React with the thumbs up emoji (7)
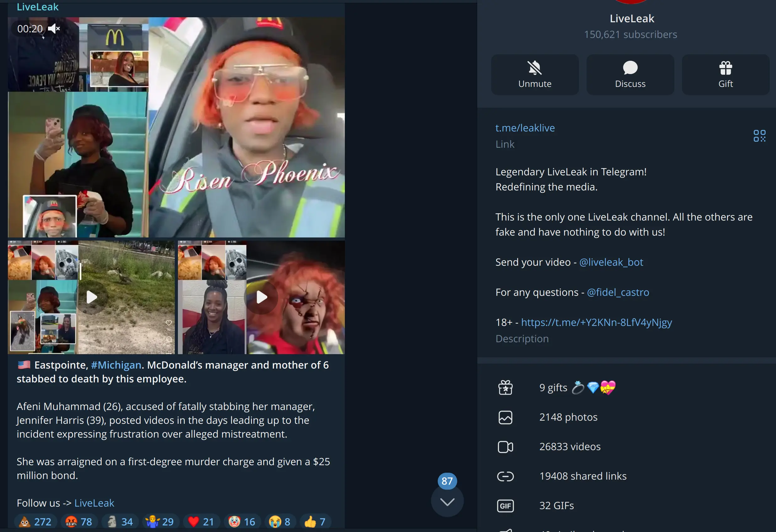The image size is (776, 532). pos(315,522)
